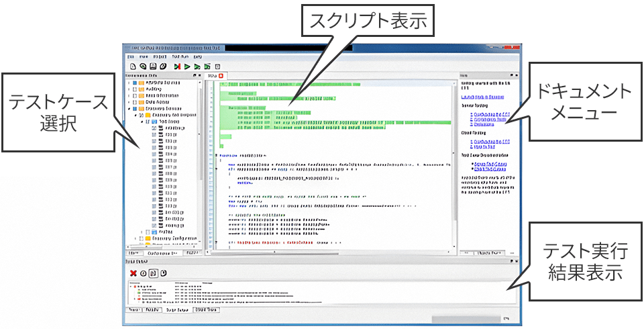644x329 pixels.
Task: Click the first bulleted link in document panel
Action: click(x=490, y=164)
